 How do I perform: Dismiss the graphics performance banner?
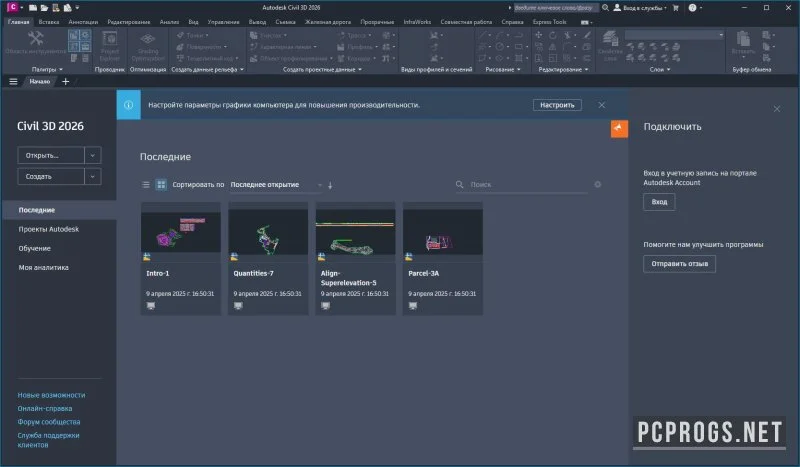[602, 105]
